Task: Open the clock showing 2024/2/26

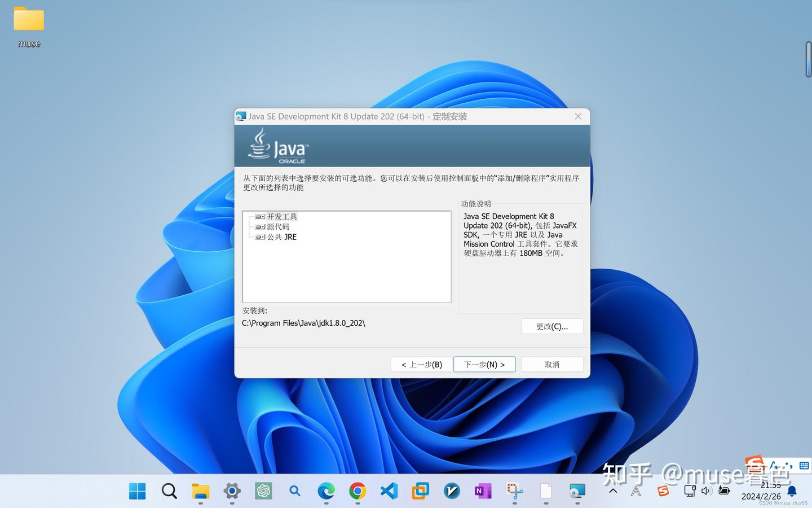Action: [760, 491]
